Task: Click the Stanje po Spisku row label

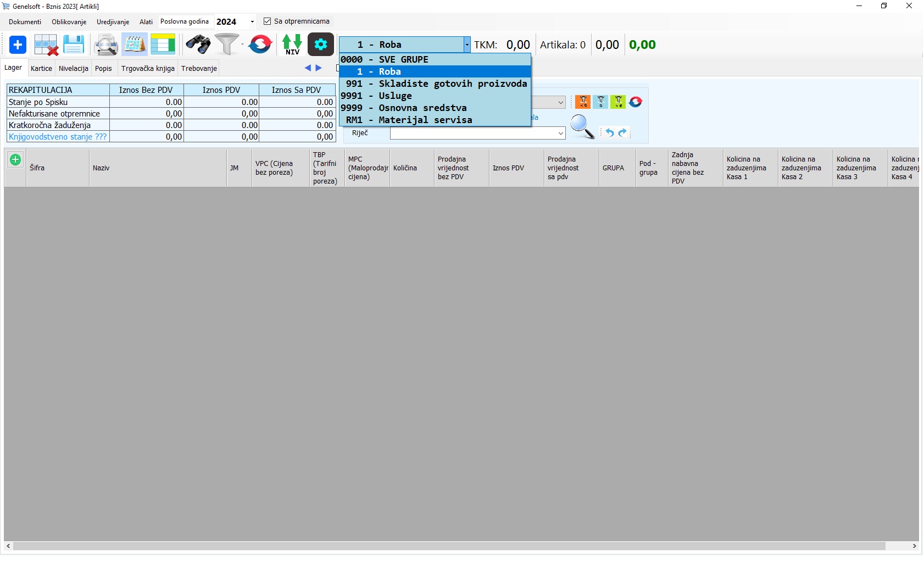Action: (38, 102)
